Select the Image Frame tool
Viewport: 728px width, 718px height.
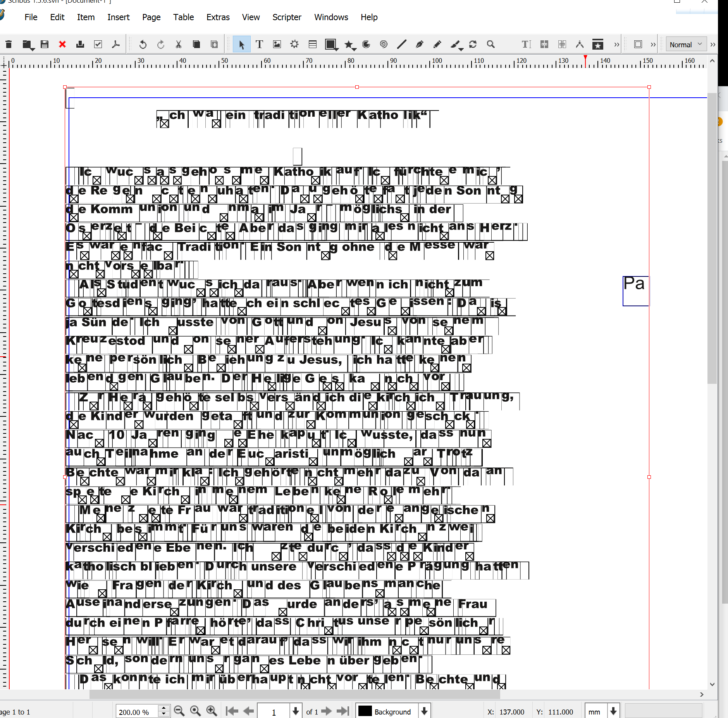click(277, 45)
